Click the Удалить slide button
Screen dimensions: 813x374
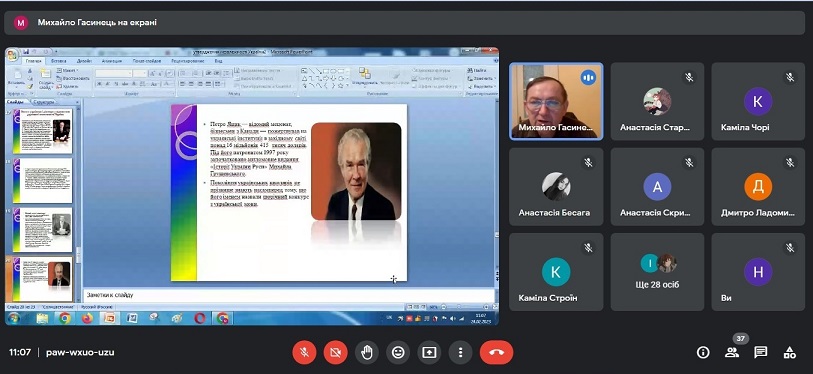67,86
